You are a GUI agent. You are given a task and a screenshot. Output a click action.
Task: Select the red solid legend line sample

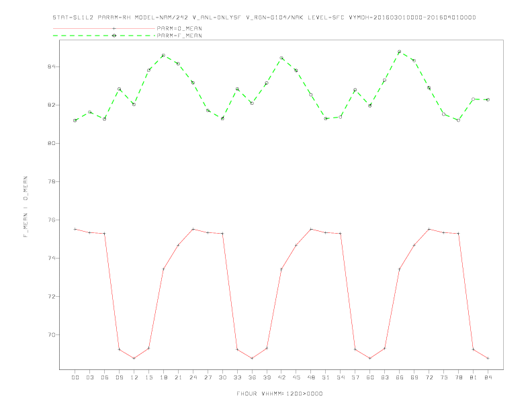(104, 28)
